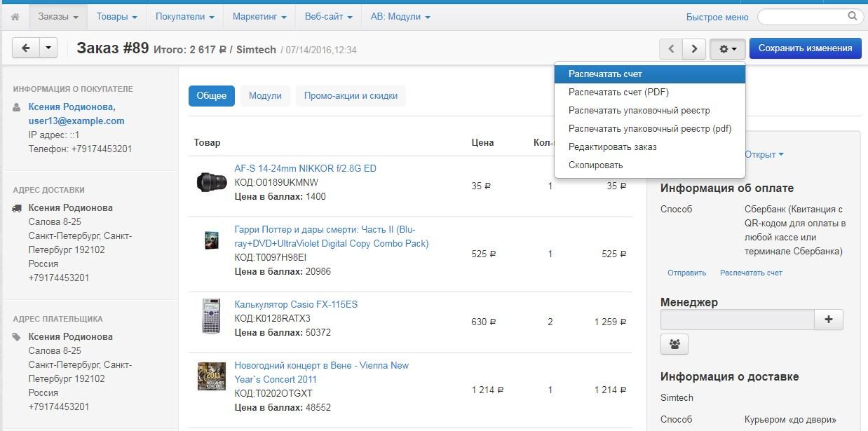Open the Nikkor lens product thumbnail
This screenshot has width=868, height=431.
tap(211, 182)
